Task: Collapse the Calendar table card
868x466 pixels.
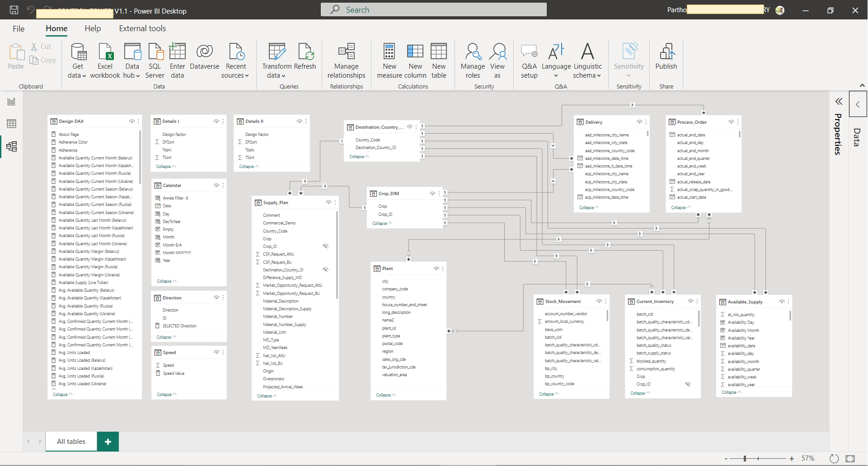Action: tap(166, 281)
